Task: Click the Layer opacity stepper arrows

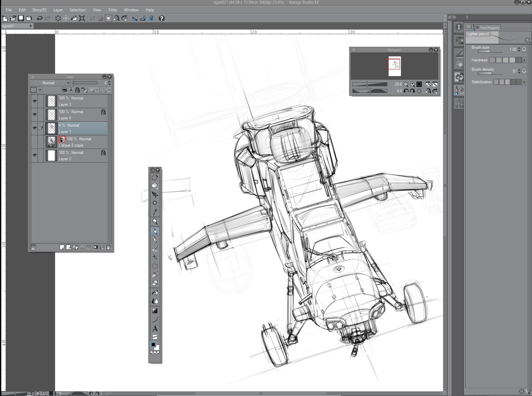Action: pyautogui.click(x=110, y=83)
